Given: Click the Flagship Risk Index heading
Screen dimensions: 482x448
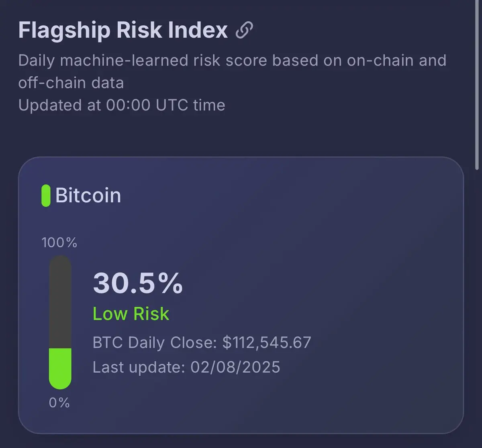Looking at the screenshot, I should click(x=123, y=30).
